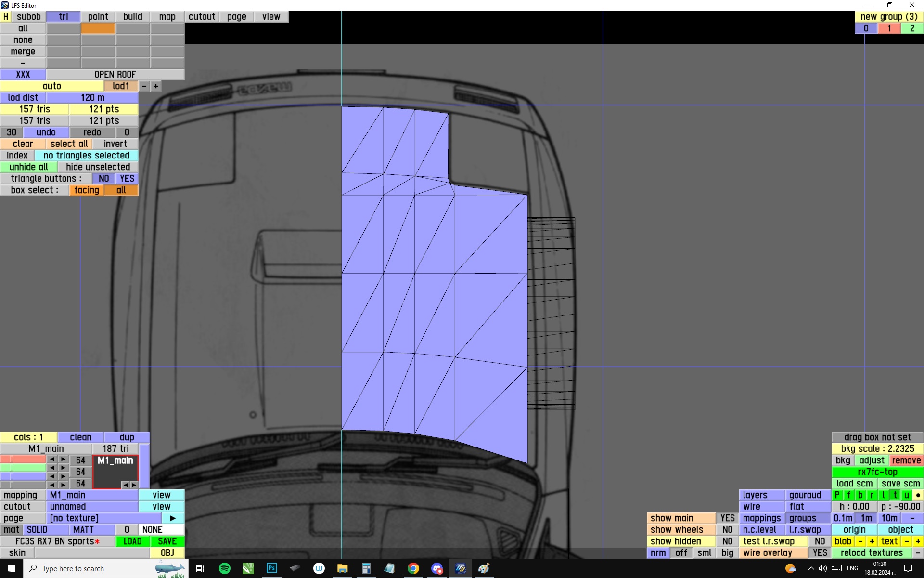
Task: Toggle show wheels NO button
Action: [x=727, y=529]
